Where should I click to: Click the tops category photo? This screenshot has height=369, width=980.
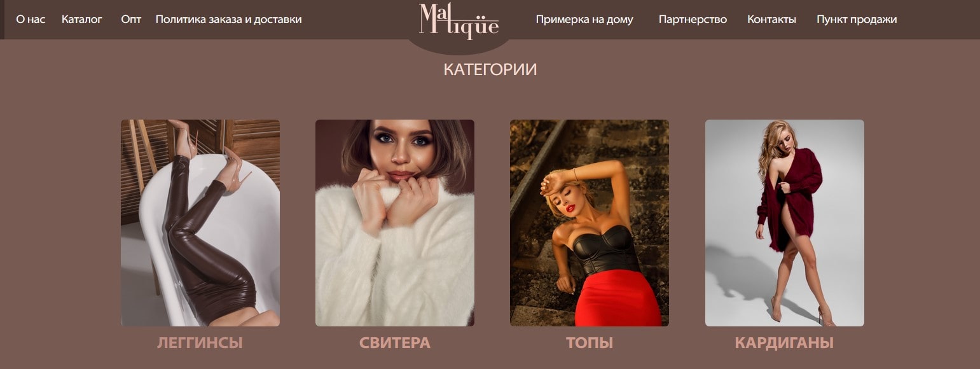pyautogui.click(x=590, y=223)
